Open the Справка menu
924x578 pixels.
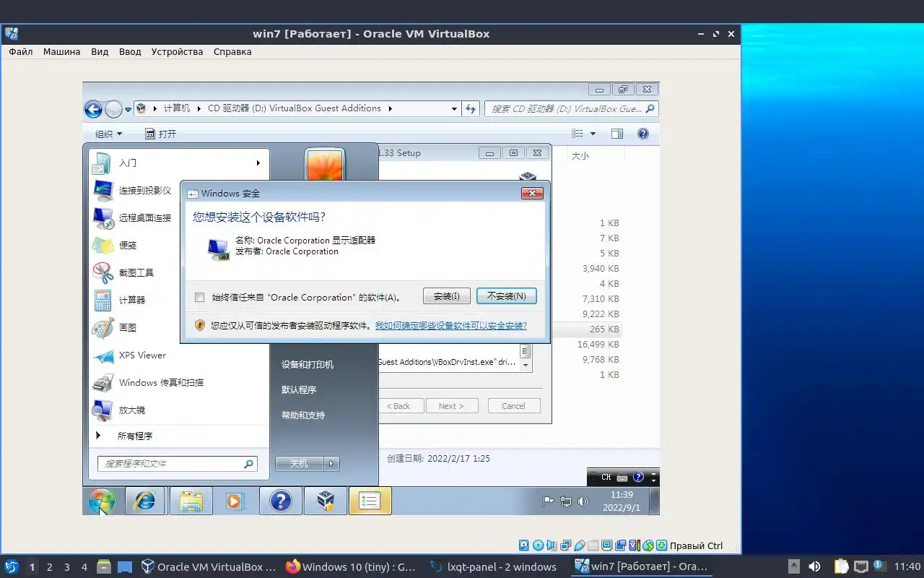tap(232, 52)
